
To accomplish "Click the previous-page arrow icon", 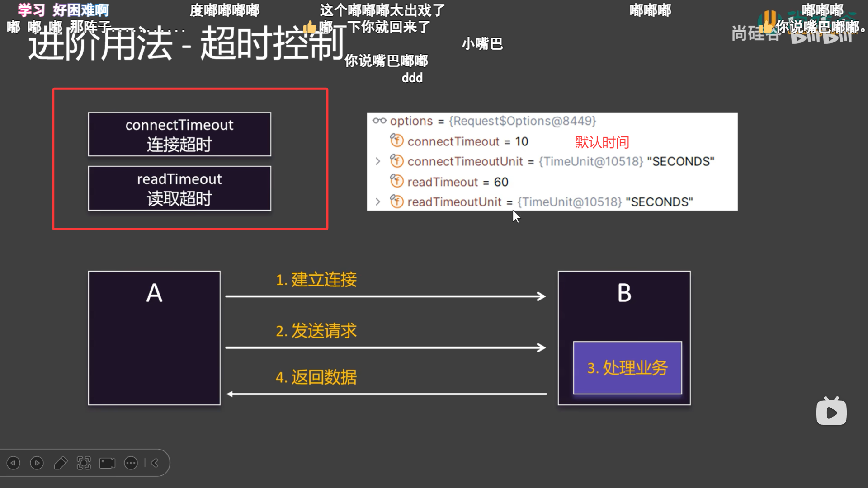I will pos(13,463).
